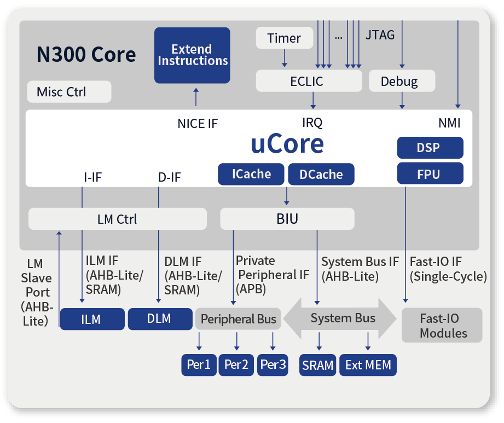Click the SRAM block
Image resolution: width=504 pixels, height=423 pixels.
coord(318,365)
